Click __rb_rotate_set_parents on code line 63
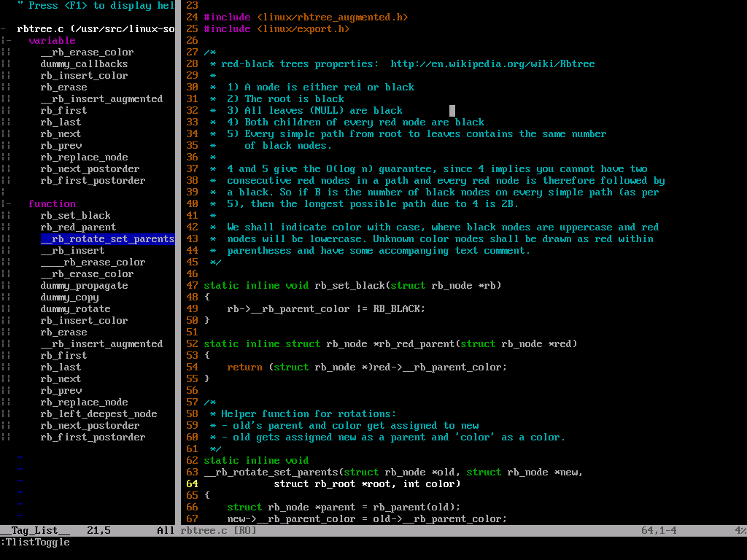 271,472
